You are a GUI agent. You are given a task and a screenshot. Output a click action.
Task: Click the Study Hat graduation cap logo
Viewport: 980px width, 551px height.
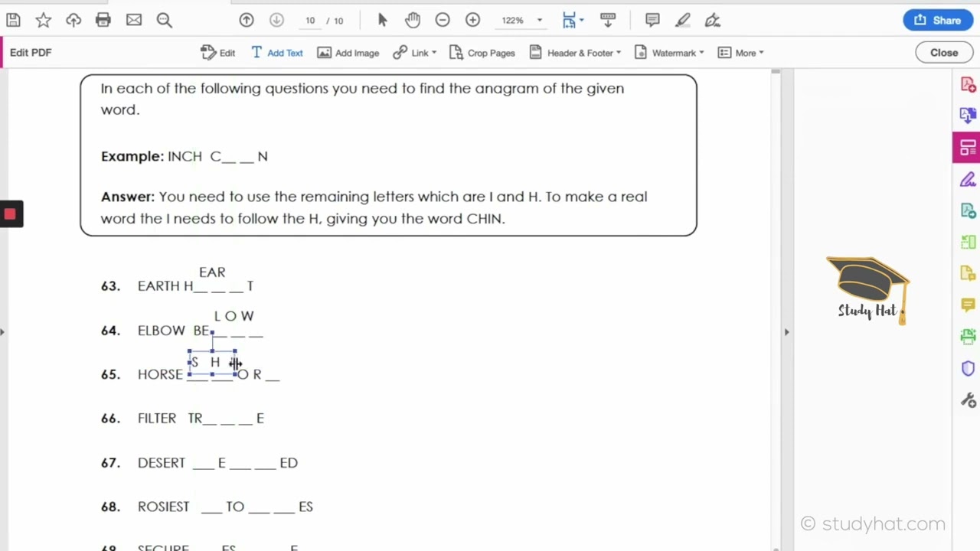pyautogui.click(x=868, y=291)
